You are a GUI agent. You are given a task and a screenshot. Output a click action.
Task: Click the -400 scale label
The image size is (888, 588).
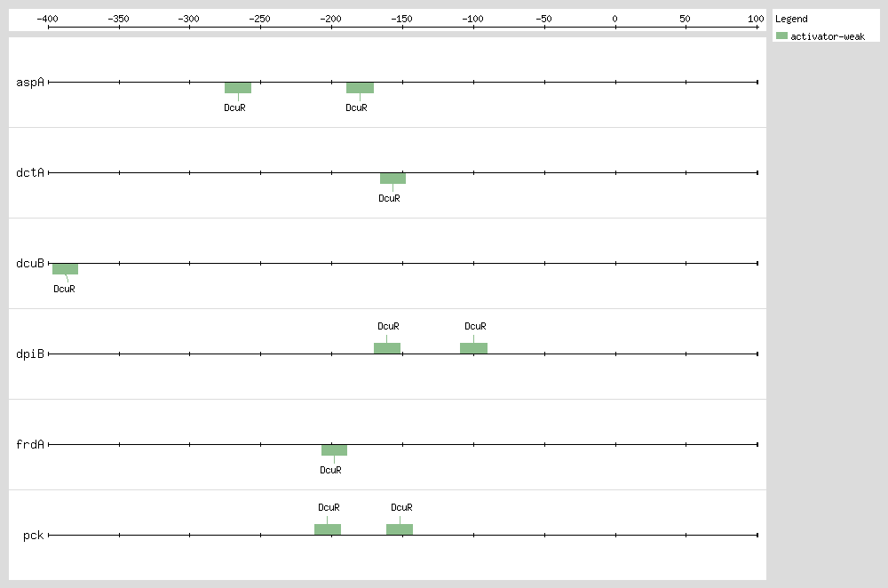[48, 19]
